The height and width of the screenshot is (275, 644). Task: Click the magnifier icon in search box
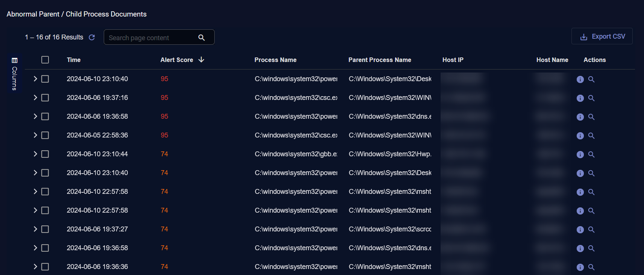202,38
